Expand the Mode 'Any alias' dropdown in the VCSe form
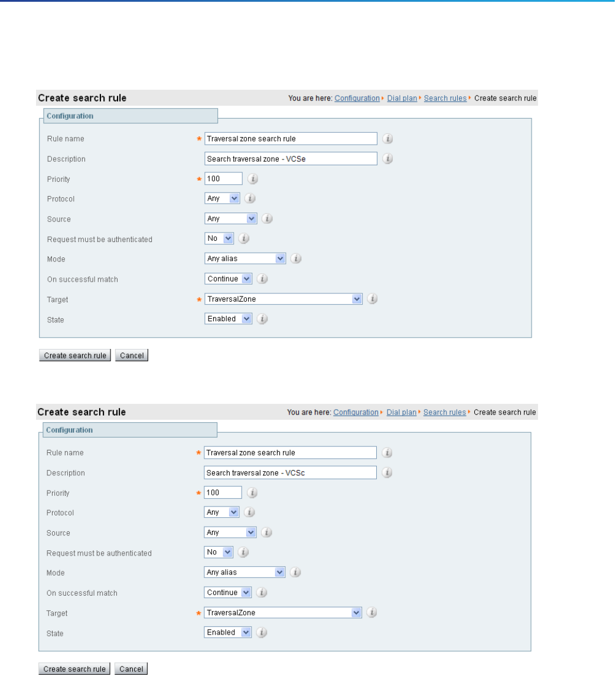616x676 pixels. coord(245,259)
